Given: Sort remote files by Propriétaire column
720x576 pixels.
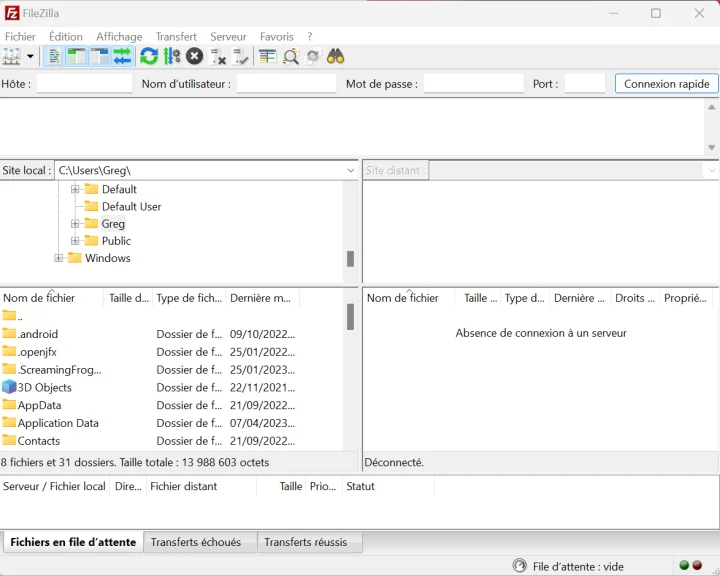Looking at the screenshot, I should coord(688,298).
